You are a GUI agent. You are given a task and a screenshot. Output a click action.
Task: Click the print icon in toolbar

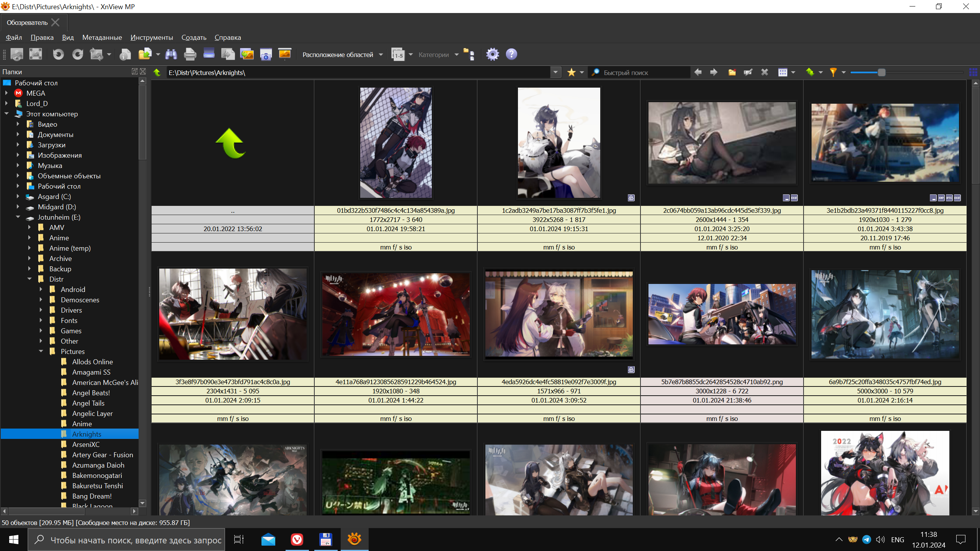click(190, 54)
